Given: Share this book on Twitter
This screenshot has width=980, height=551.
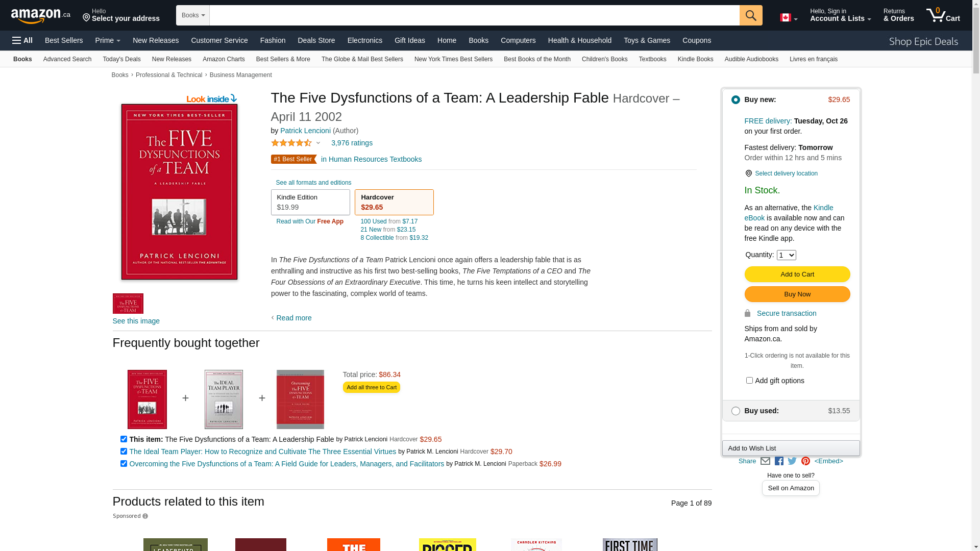Looking at the screenshot, I should tap(792, 461).
